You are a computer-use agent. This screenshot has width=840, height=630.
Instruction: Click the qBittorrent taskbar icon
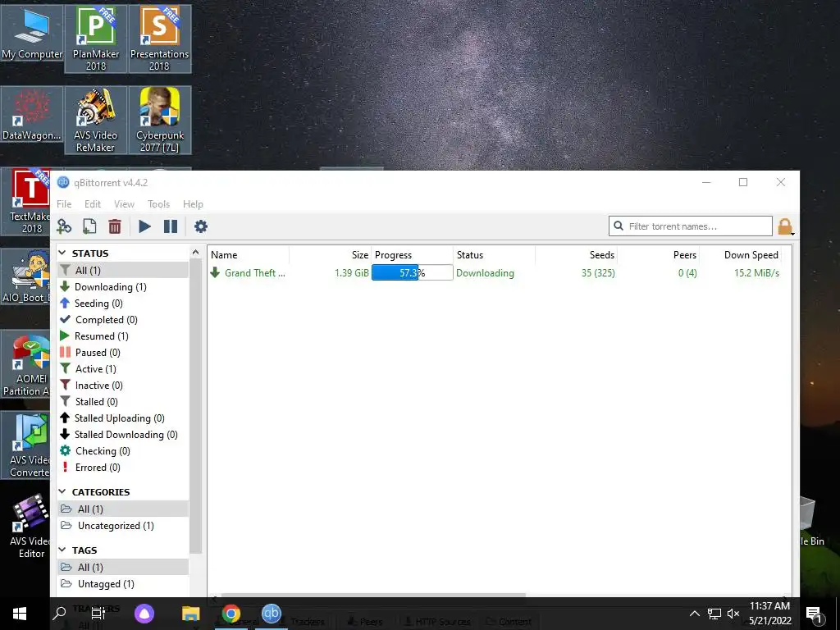click(271, 614)
